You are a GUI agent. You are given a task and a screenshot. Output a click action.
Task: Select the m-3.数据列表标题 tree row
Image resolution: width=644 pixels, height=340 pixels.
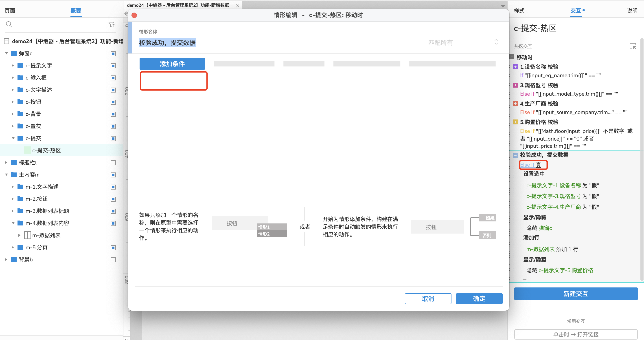click(x=61, y=211)
